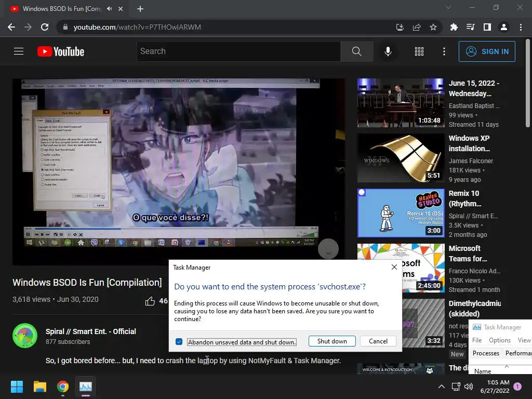Go back in Chrome
Screen dimensions: 532x399
click(11, 27)
